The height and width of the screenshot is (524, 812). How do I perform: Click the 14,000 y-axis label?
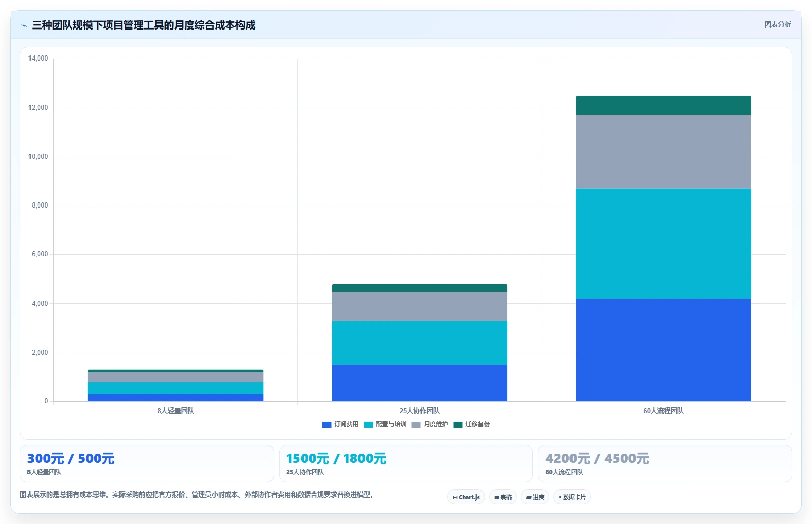[x=38, y=59]
